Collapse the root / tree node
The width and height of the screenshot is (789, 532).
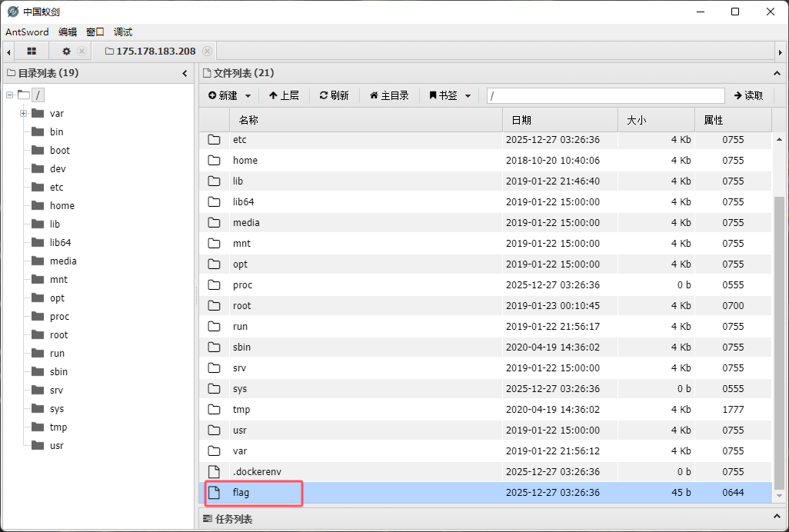9,95
